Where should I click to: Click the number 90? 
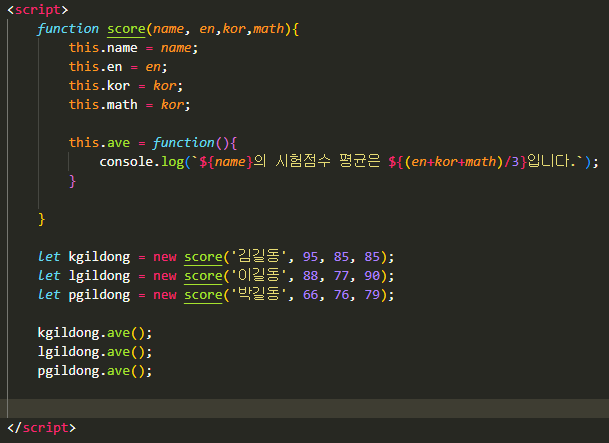pyautogui.click(x=372, y=276)
